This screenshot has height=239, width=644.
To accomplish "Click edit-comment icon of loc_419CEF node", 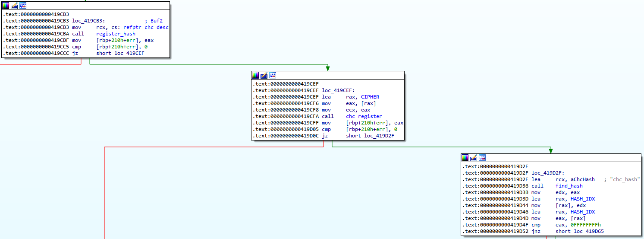I will [264, 75].
